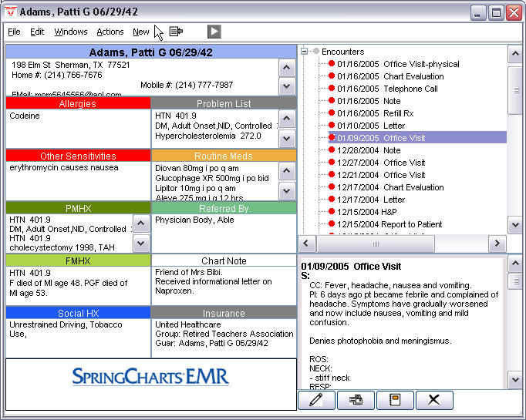
Task: Click down arrow in Routine Meds panel
Action: 286,190
